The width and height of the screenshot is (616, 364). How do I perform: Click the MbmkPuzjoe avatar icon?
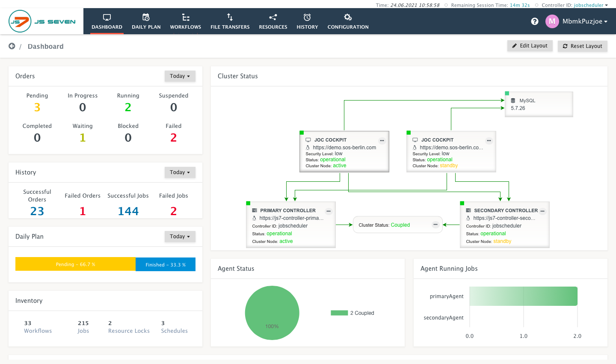pyautogui.click(x=552, y=21)
